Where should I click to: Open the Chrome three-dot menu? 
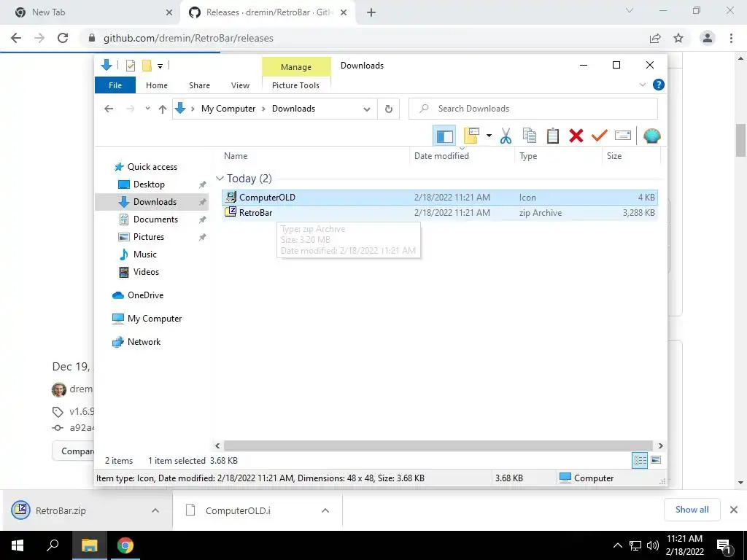tap(731, 38)
